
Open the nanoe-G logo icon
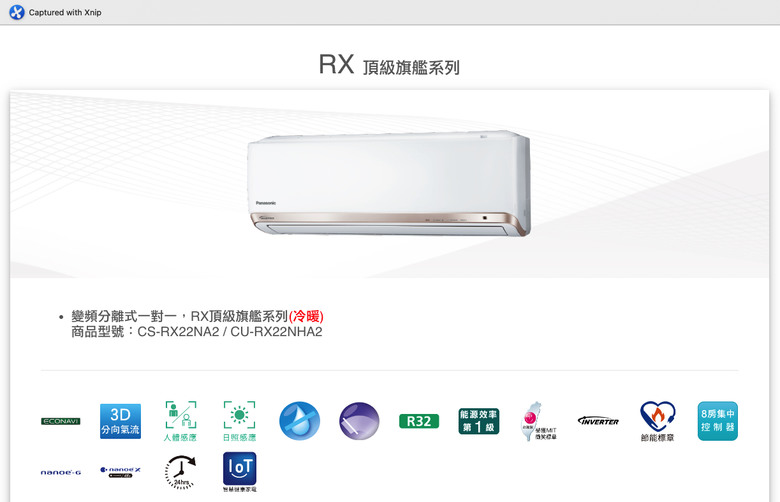coord(61,472)
